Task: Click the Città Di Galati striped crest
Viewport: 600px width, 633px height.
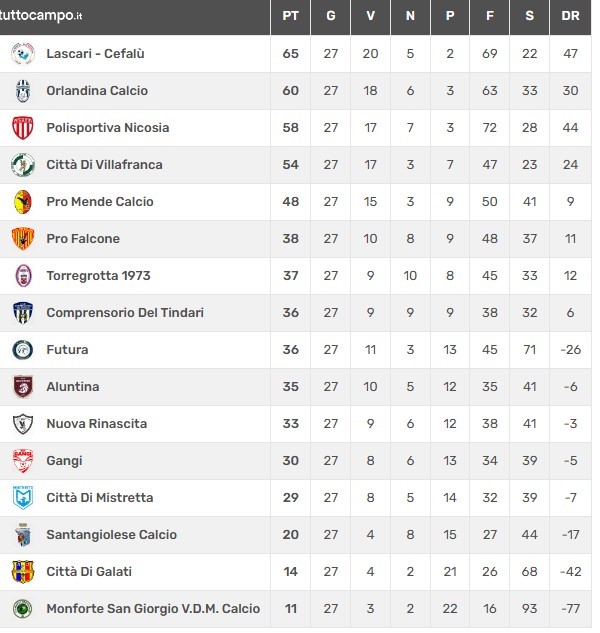Action: point(23,572)
